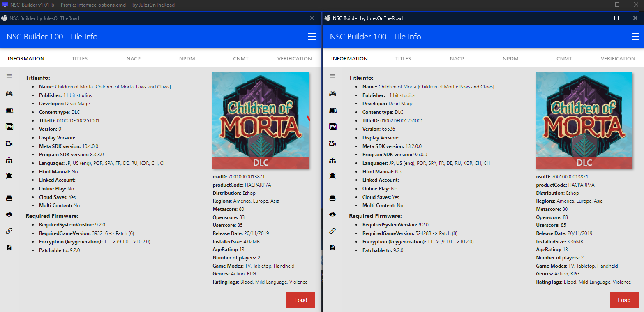Click cloud download icon in left window sidebar

point(9,215)
